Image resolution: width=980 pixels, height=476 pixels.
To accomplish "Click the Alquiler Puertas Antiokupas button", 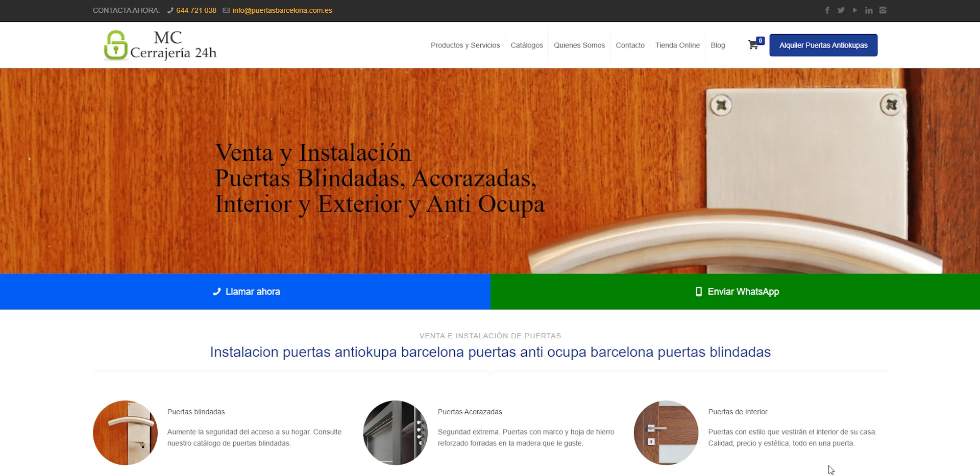I will [823, 45].
